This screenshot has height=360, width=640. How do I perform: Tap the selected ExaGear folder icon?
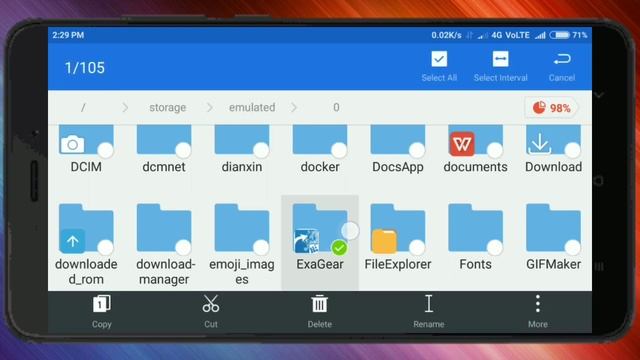click(x=320, y=228)
